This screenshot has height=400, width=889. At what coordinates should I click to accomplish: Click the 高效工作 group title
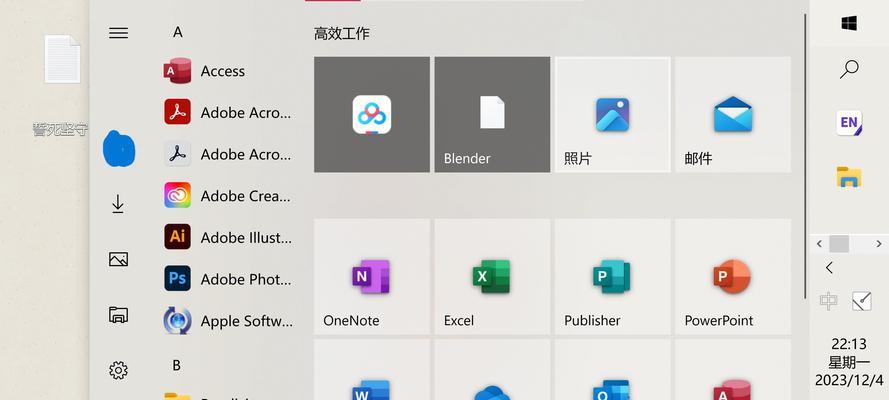click(342, 33)
